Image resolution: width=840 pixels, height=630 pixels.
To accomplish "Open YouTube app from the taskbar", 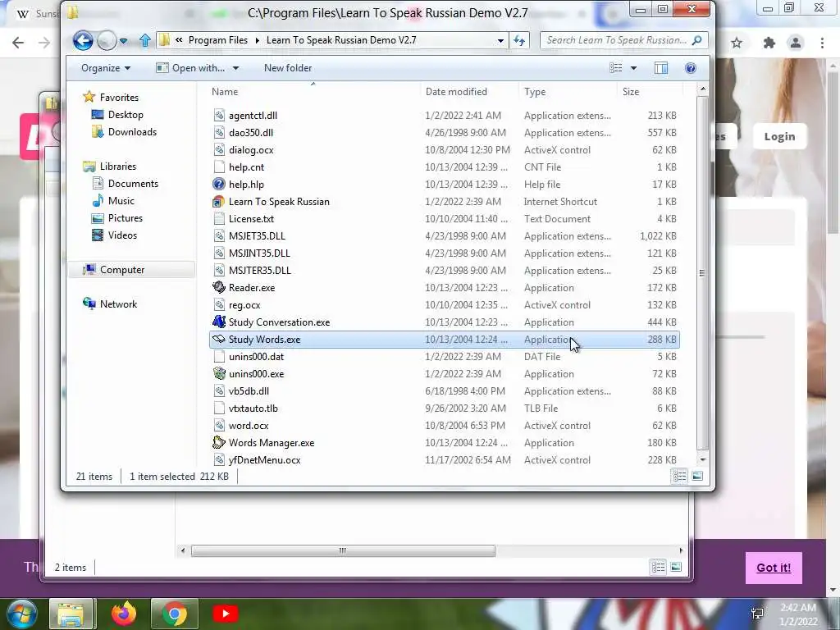I will (x=226, y=614).
